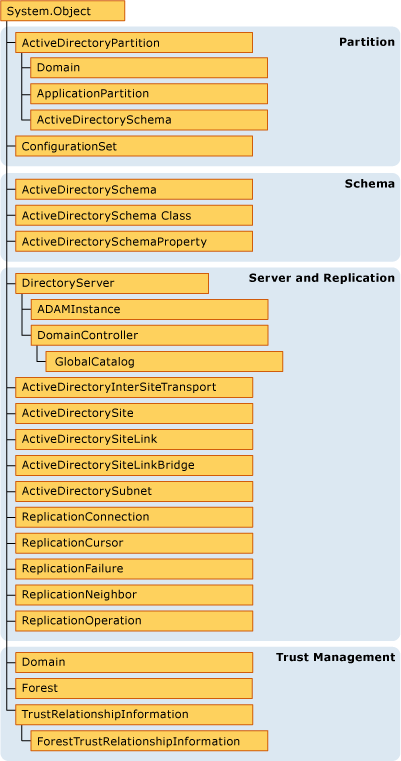
Task: Select the TrustRelationshipInformation box
Action: [x=134, y=714]
